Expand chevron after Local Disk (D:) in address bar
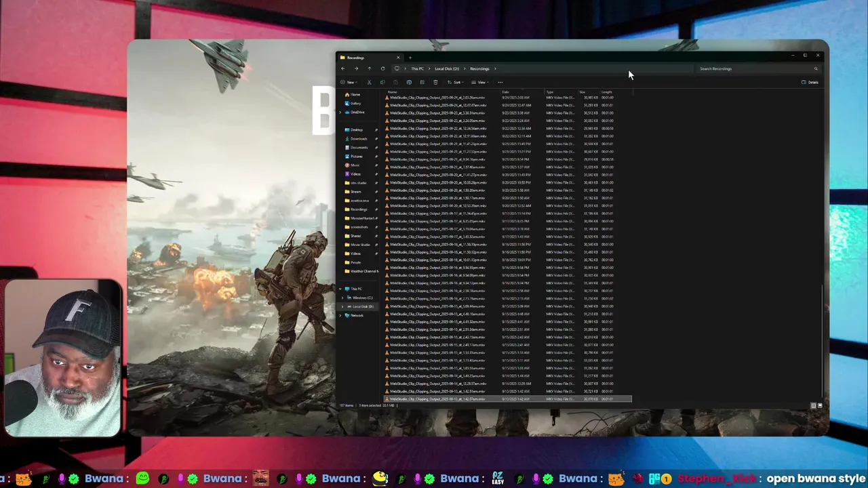 (x=463, y=68)
